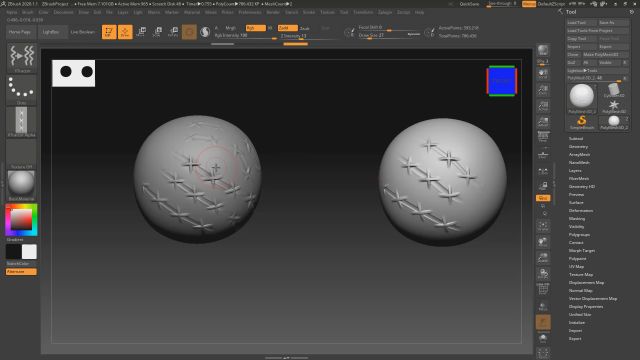
Task: Open the Brush menu
Action: (27, 12)
